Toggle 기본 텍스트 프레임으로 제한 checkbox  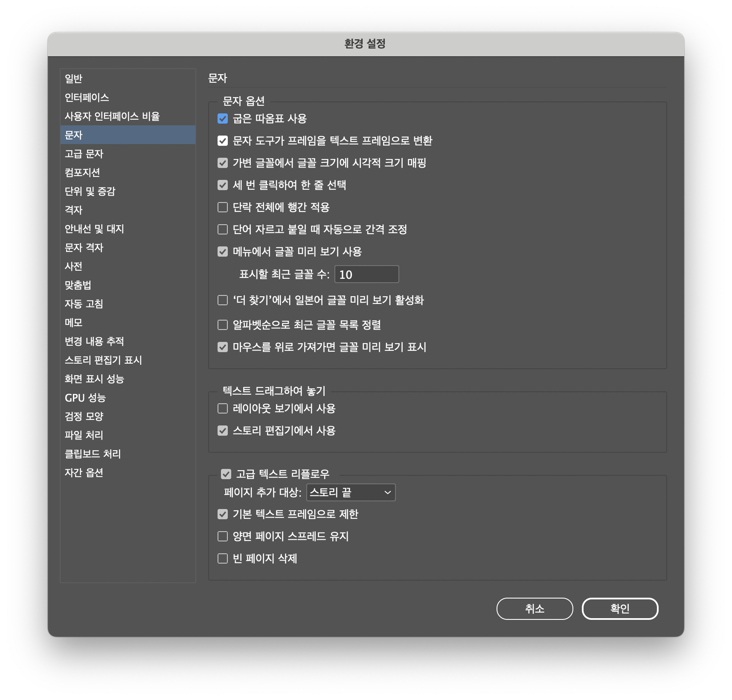(x=223, y=514)
